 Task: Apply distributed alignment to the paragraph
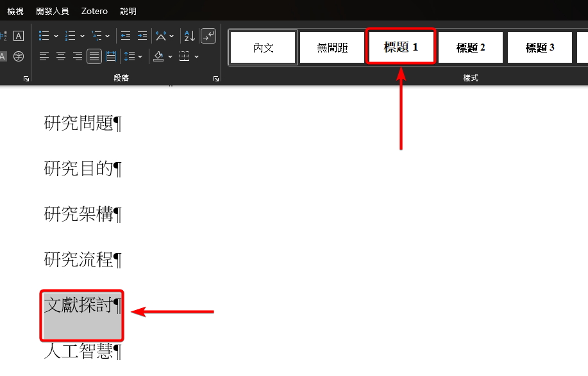pos(111,56)
